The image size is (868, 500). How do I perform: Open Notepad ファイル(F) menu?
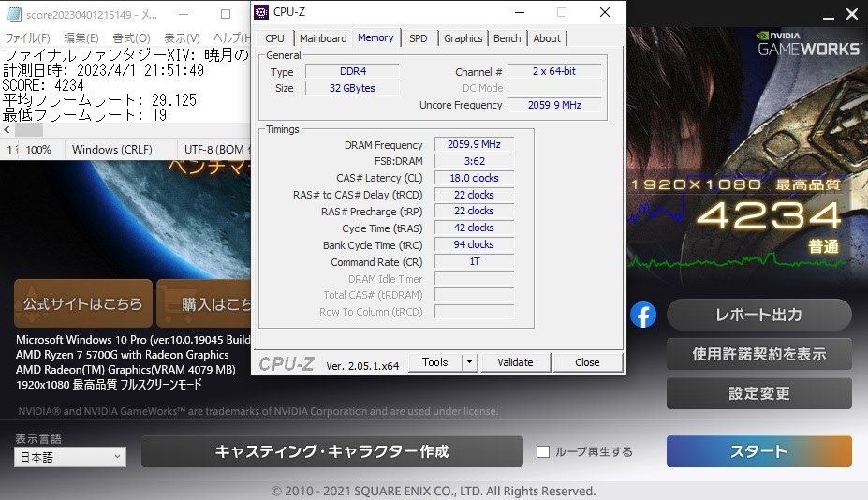tap(27, 37)
